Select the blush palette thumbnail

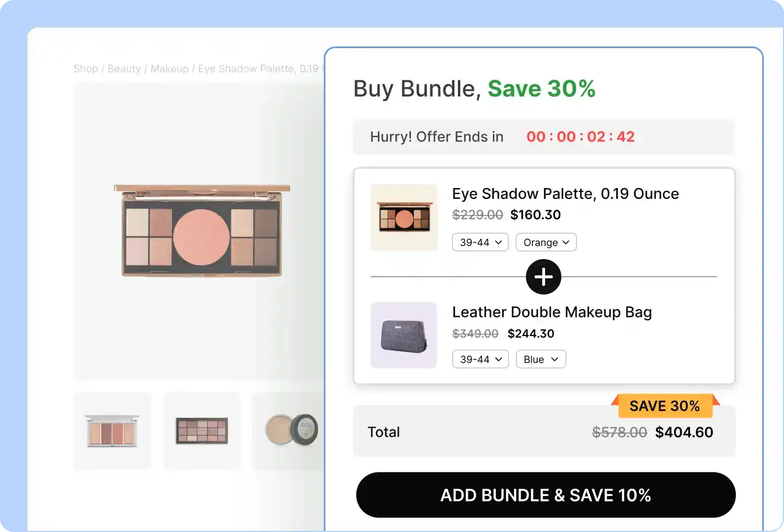pyautogui.click(x=112, y=431)
